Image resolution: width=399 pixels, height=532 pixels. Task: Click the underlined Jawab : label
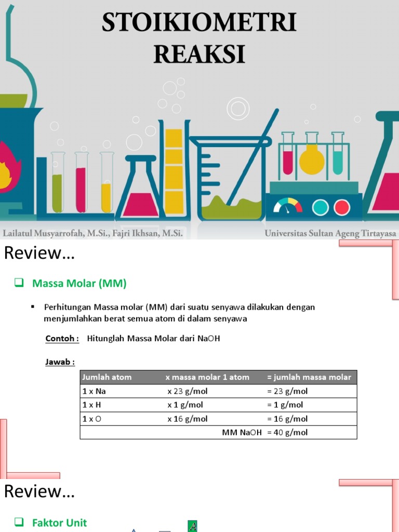60,362
